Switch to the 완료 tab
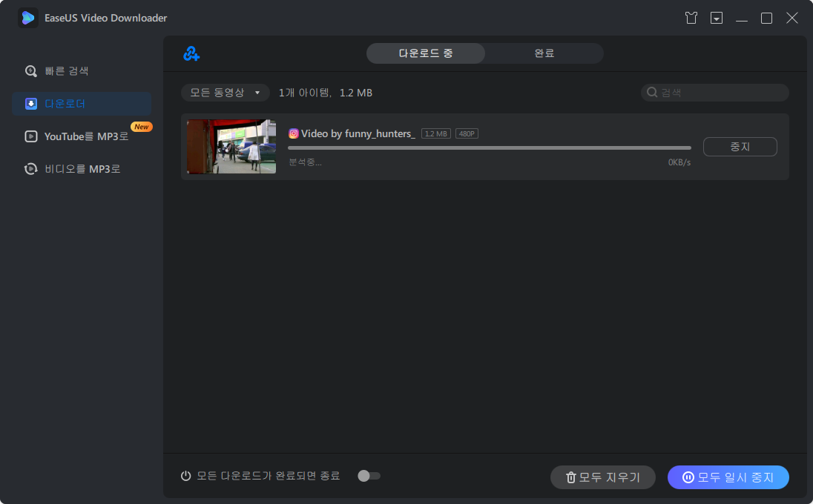 coord(544,53)
